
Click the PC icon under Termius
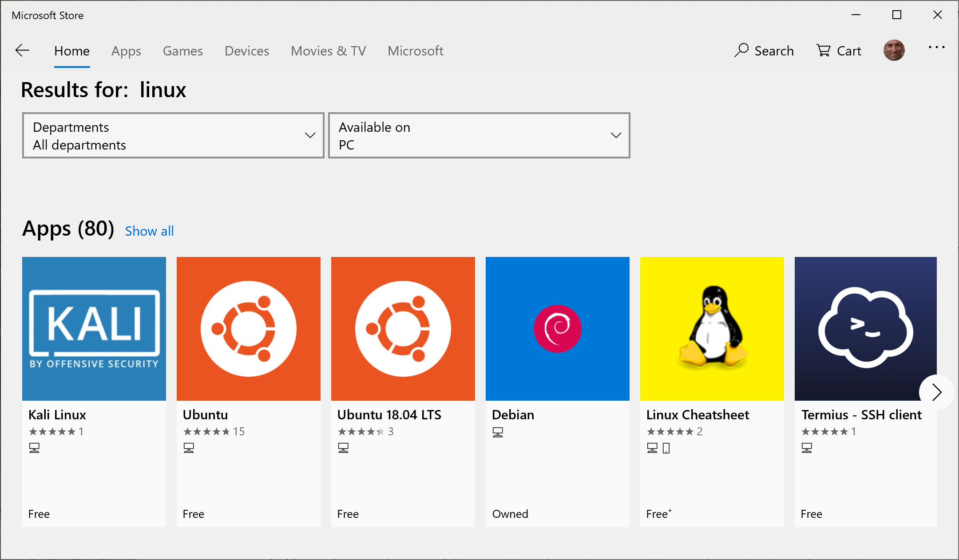click(807, 448)
